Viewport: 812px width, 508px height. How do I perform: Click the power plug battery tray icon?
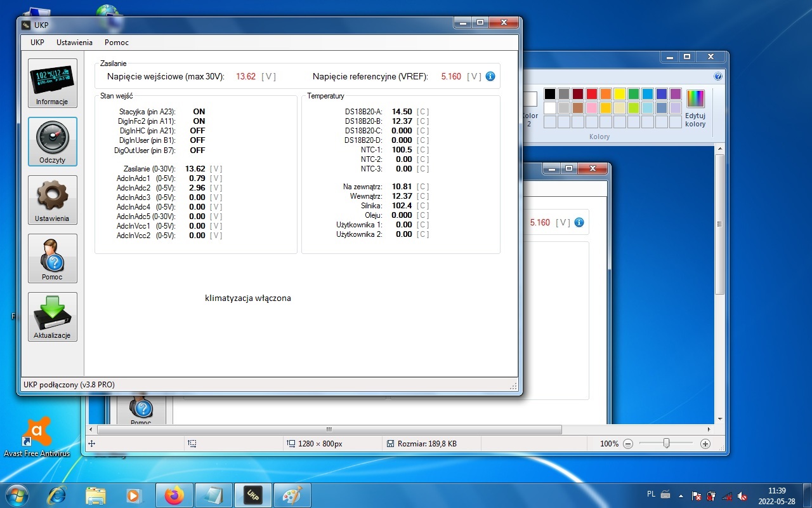(x=712, y=495)
